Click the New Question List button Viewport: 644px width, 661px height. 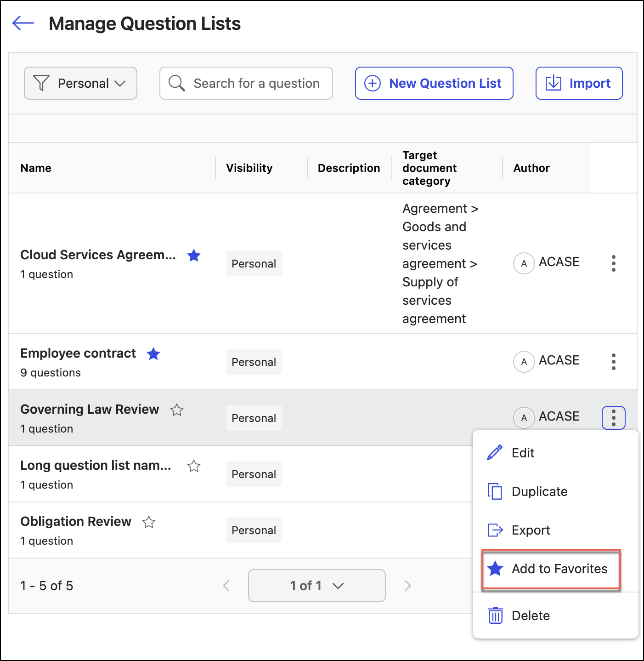[x=434, y=83]
